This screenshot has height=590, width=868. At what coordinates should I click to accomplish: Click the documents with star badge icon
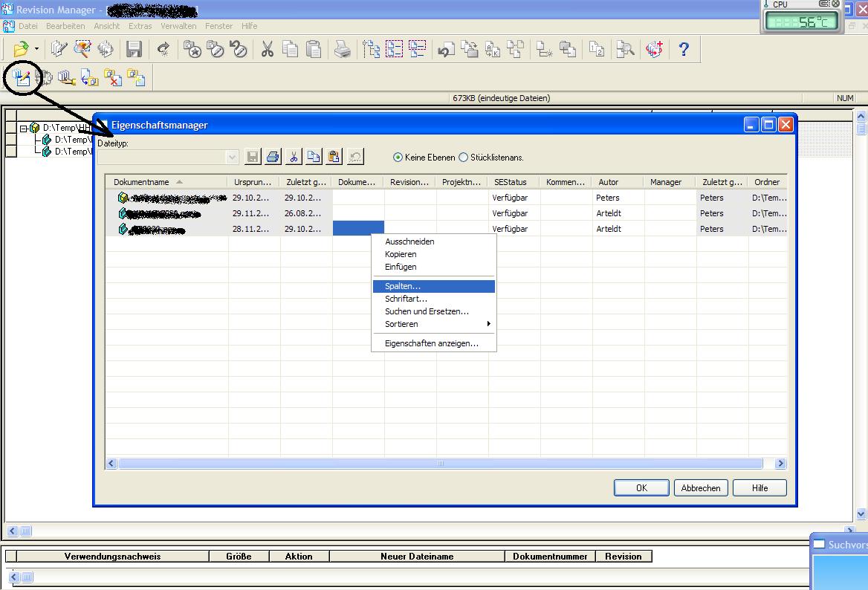point(192,49)
